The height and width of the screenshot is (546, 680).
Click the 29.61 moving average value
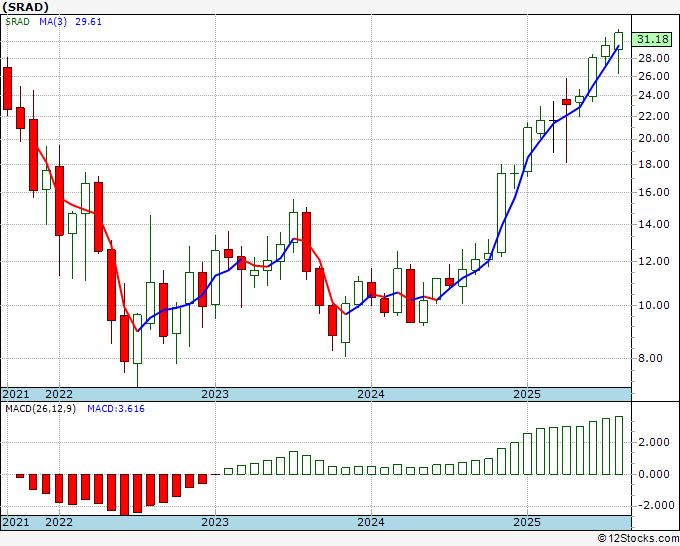tap(88, 22)
